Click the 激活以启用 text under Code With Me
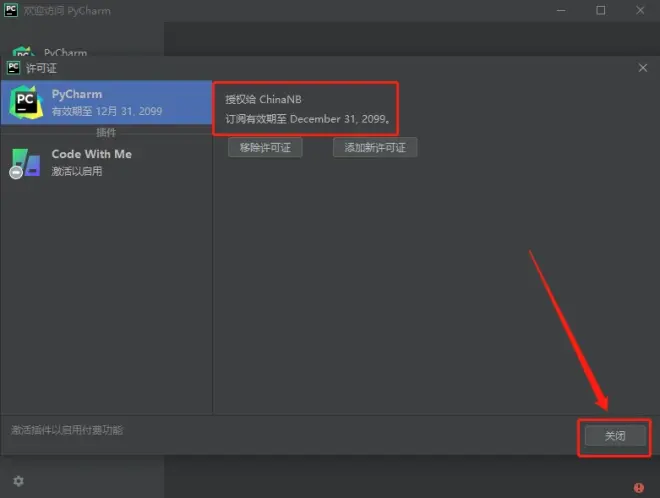This screenshot has width=660, height=498. (77, 171)
